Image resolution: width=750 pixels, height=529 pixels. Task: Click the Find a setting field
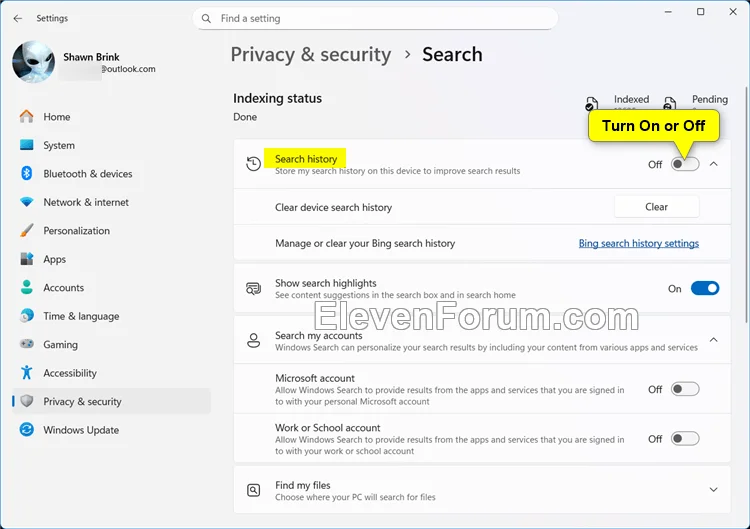click(x=375, y=19)
